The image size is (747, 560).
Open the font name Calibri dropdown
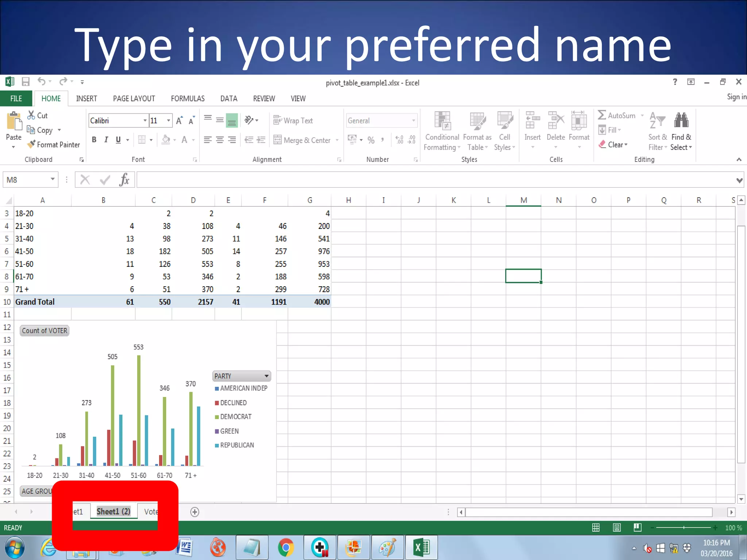145,121
